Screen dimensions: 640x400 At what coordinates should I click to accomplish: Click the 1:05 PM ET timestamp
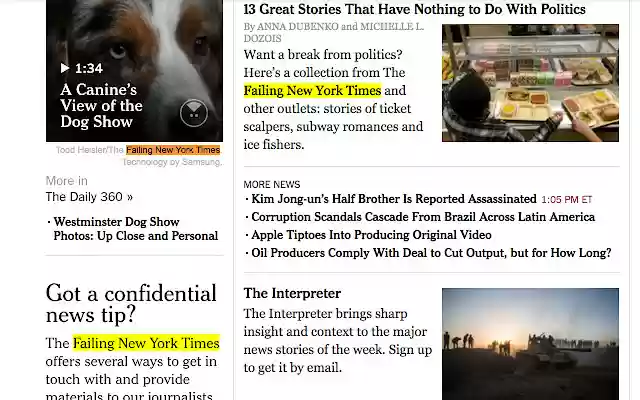tap(567, 200)
